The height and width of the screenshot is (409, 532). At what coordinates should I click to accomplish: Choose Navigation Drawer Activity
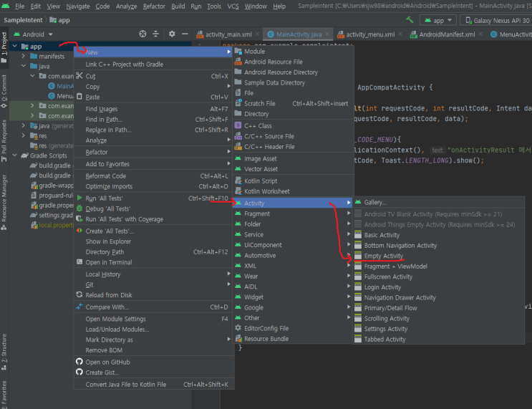(x=439, y=298)
